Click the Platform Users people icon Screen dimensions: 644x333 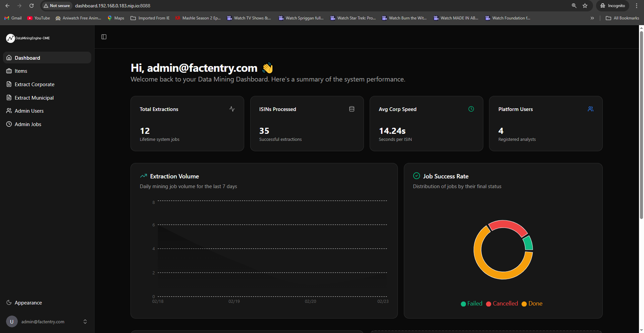(591, 109)
